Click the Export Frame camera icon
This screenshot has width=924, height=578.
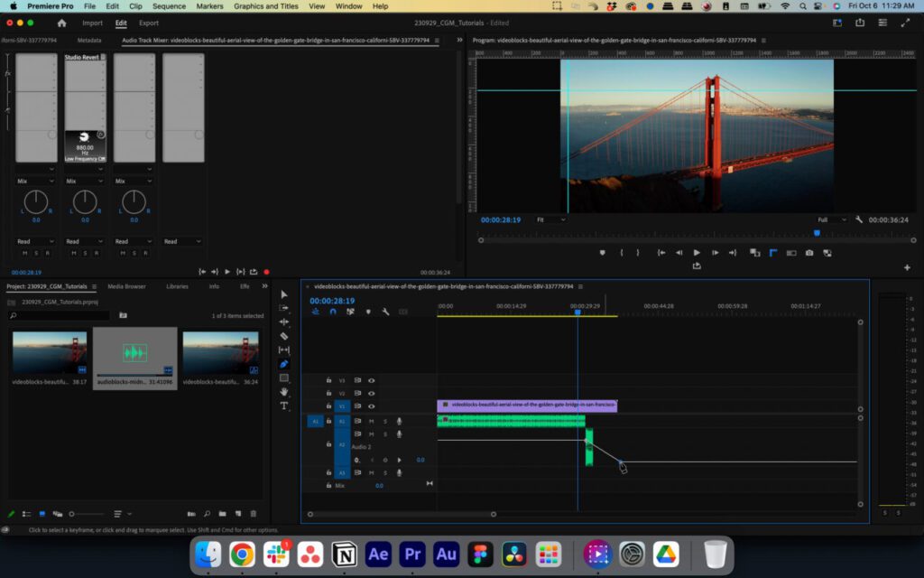click(x=809, y=253)
